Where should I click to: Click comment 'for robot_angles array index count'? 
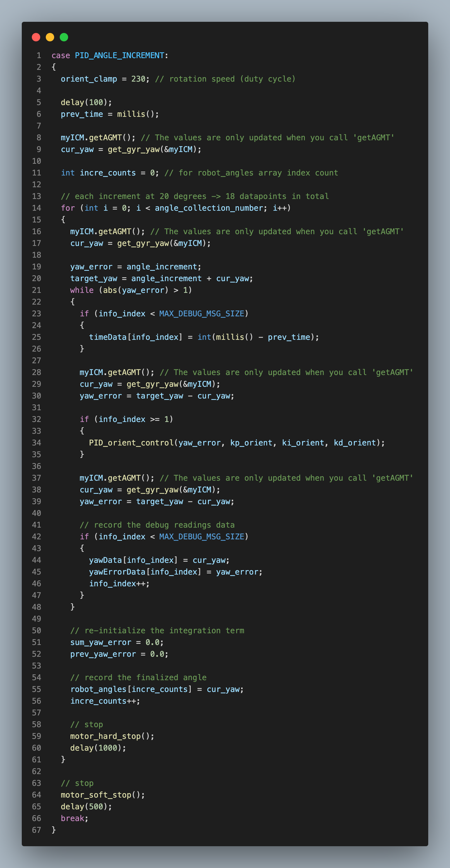pyautogui.click(x=258, y=173)
